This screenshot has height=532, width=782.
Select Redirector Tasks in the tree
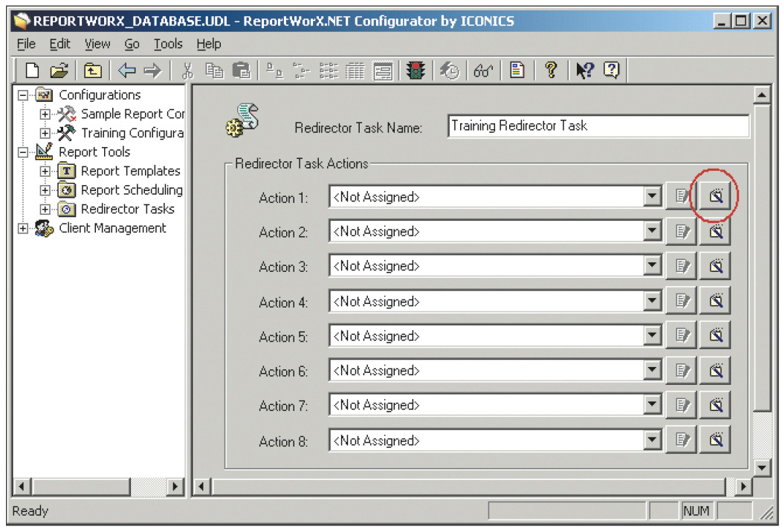[128, 209]
